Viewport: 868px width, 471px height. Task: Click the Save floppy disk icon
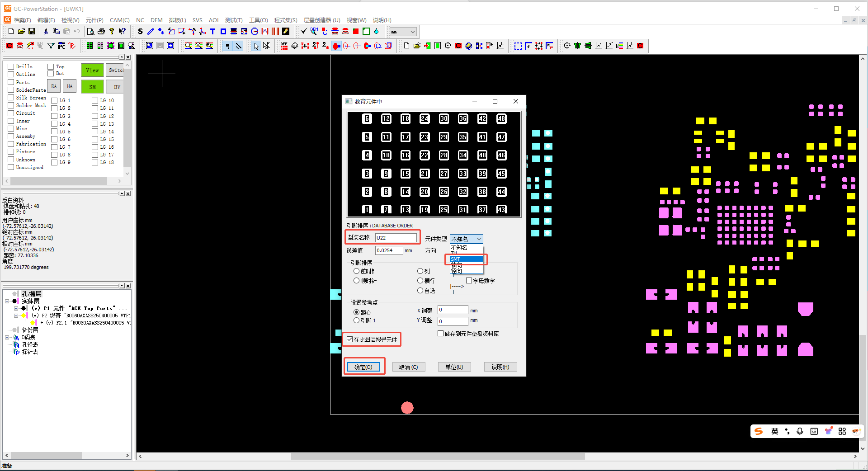click(32, 31)
